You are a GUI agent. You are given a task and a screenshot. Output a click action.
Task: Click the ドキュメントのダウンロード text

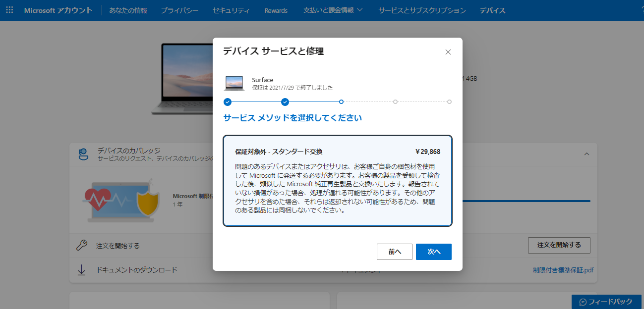[x=137, y=270]
